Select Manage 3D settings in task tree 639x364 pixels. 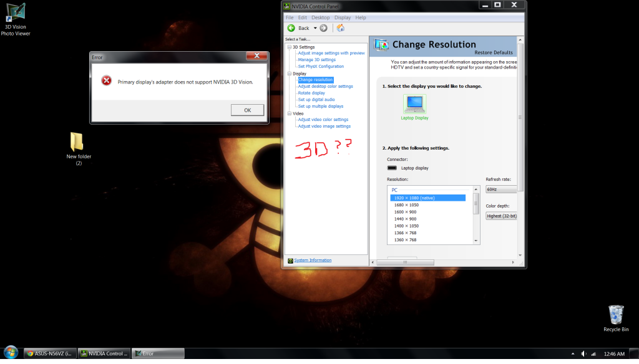[x=316, y=60]
